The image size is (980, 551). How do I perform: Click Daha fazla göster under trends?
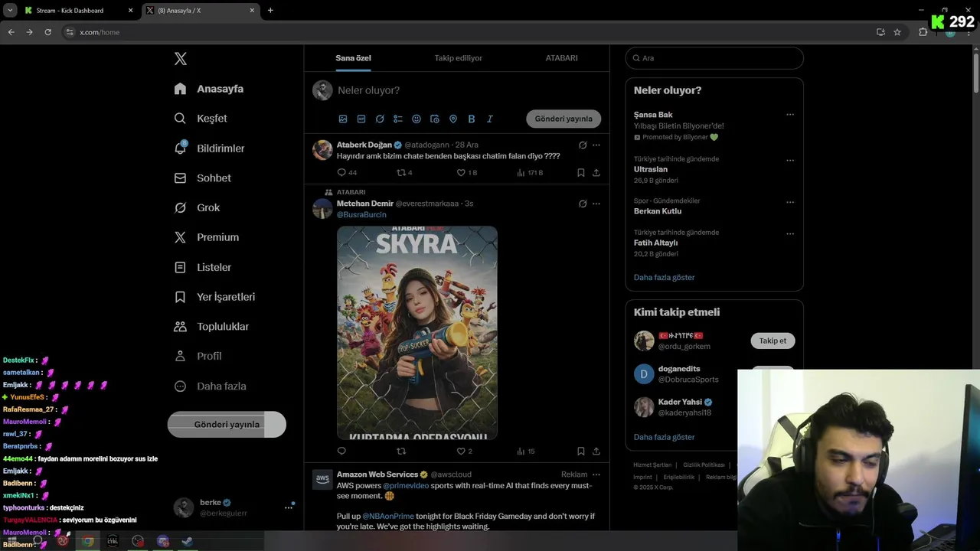[665, 278]
